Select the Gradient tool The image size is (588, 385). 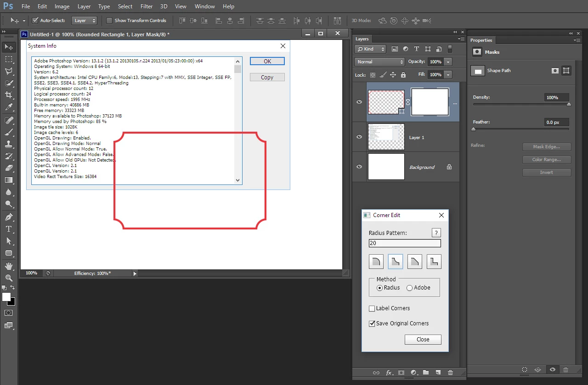(x=9, y=180)
